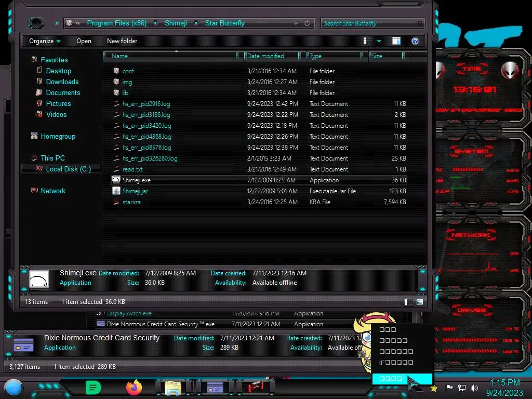532x399 pixels.
Task: Select the Shimeji.exe application icon
Action: coord(116,180)
